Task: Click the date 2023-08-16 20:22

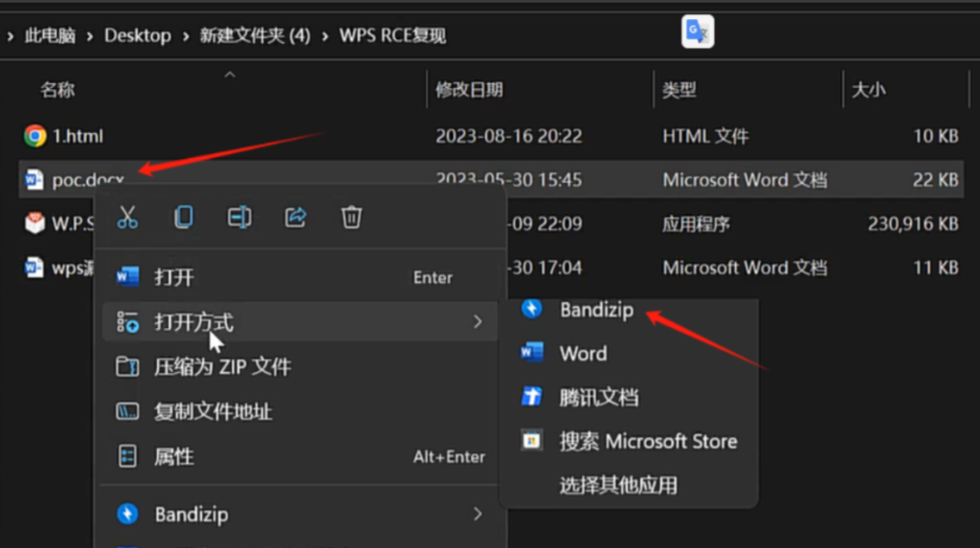Action: pos(509,136)
